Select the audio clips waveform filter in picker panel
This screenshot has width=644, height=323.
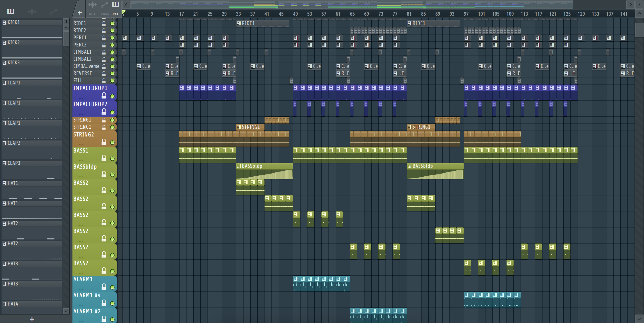click(32, 11)
